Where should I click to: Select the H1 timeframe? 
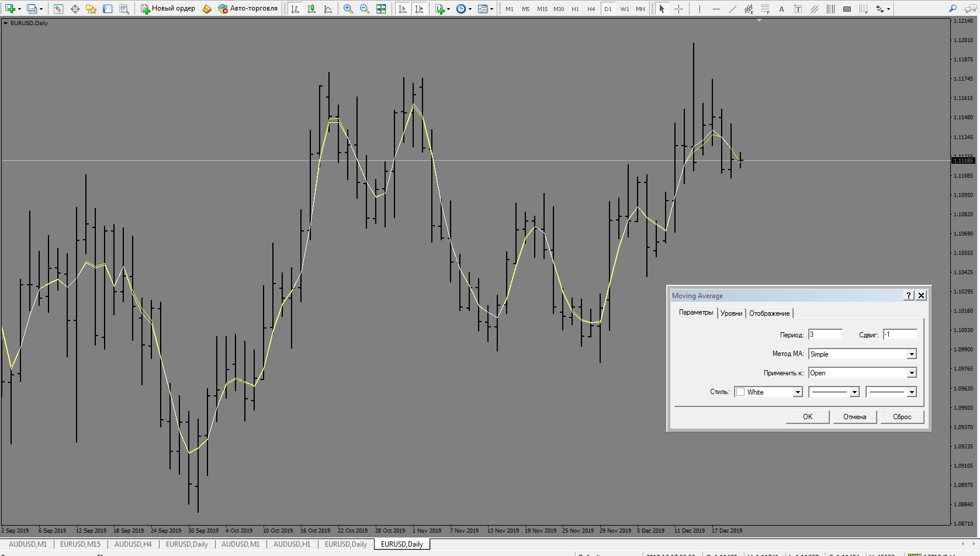point(576,9)
